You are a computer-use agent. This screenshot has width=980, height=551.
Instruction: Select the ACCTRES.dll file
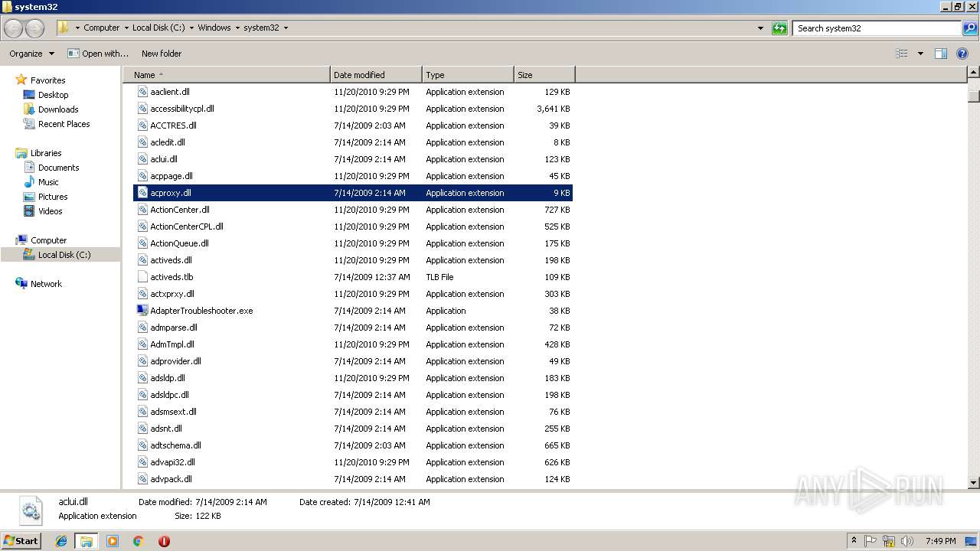point(353,126)
